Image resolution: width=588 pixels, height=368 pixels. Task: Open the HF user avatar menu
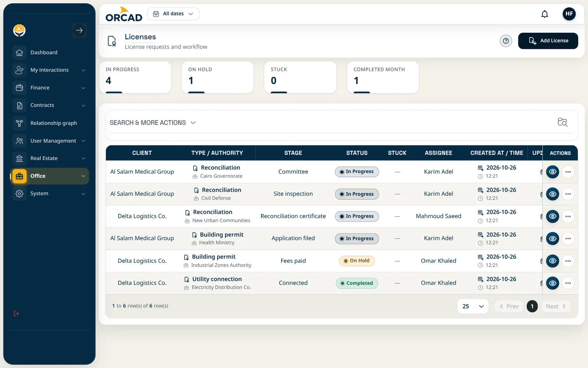(569, 14)
